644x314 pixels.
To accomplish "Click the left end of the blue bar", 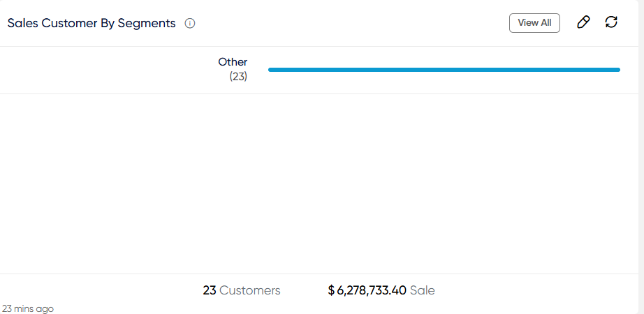I will [x=271, y=70].
